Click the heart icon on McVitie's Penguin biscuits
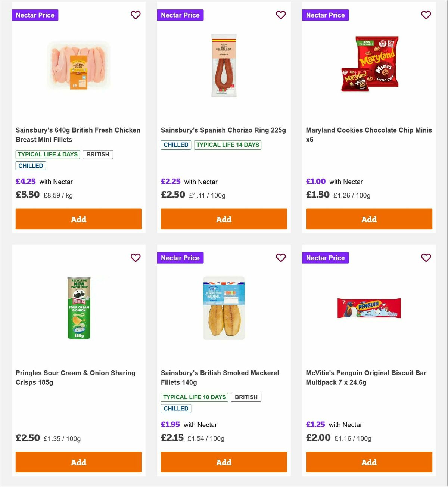Image resolution: width=448 pixels, height=487 pixels. click(426, 258)
